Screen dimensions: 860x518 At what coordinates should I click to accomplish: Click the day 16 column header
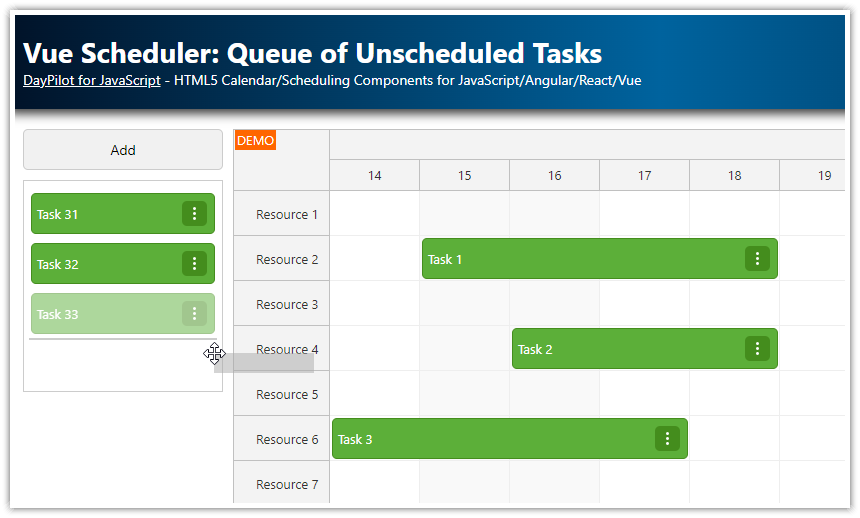coord(554,176)
